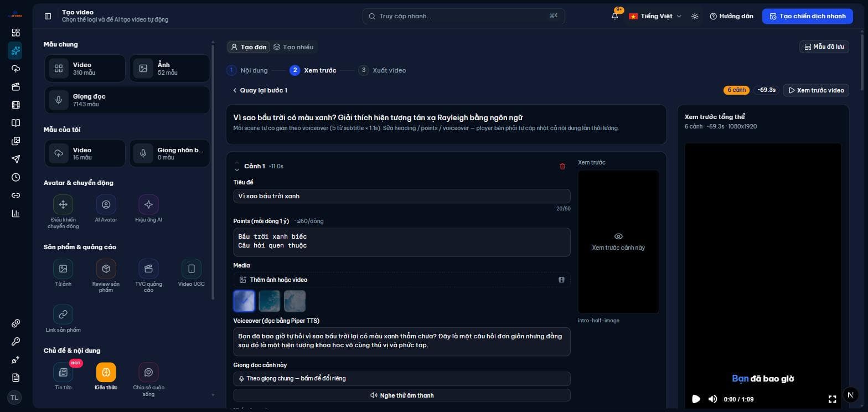Click the coins icon in the sidebar
Image resolution: width=868 pixels, height=412 pixels.
coord(15,323)
